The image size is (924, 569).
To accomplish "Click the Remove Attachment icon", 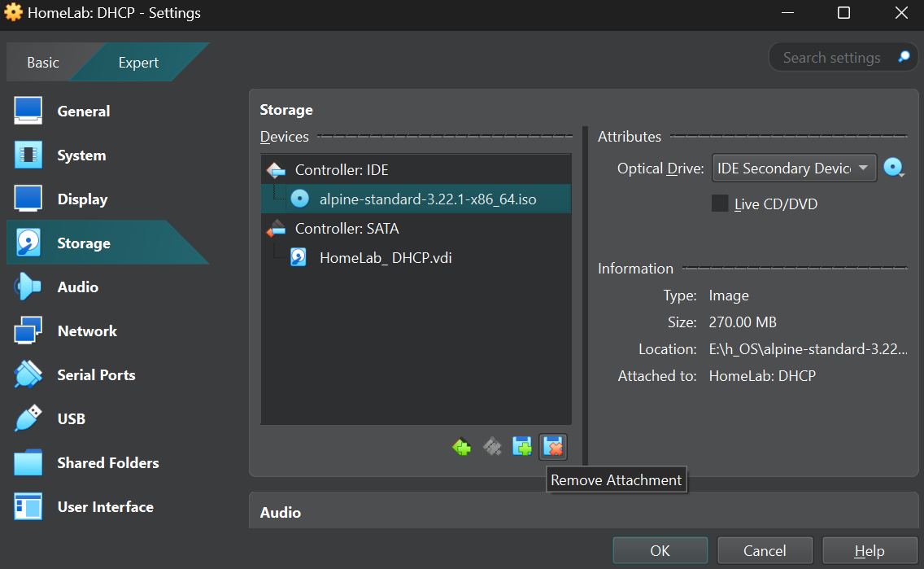I will (x=553, y=447).
